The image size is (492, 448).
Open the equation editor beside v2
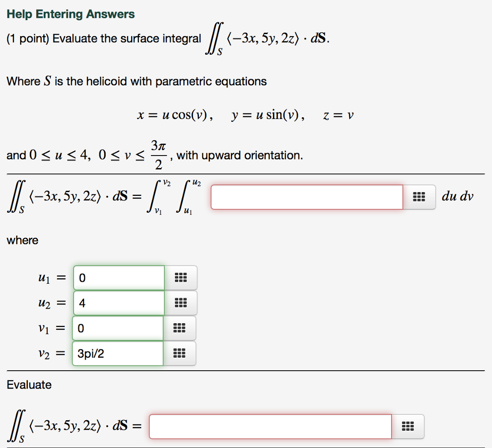(180, 353)
